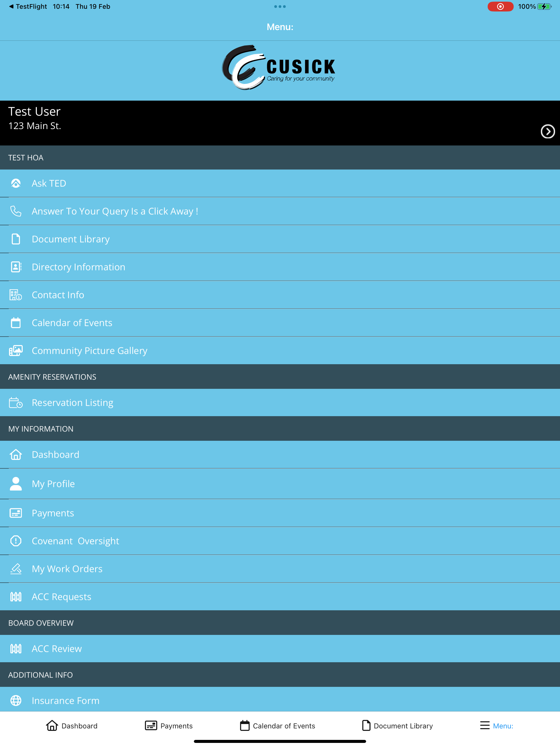Image resolution: width=560 pixels, height=747 pixels.
Task: Tap the Cusick logo image
Action: coord(279,68)
